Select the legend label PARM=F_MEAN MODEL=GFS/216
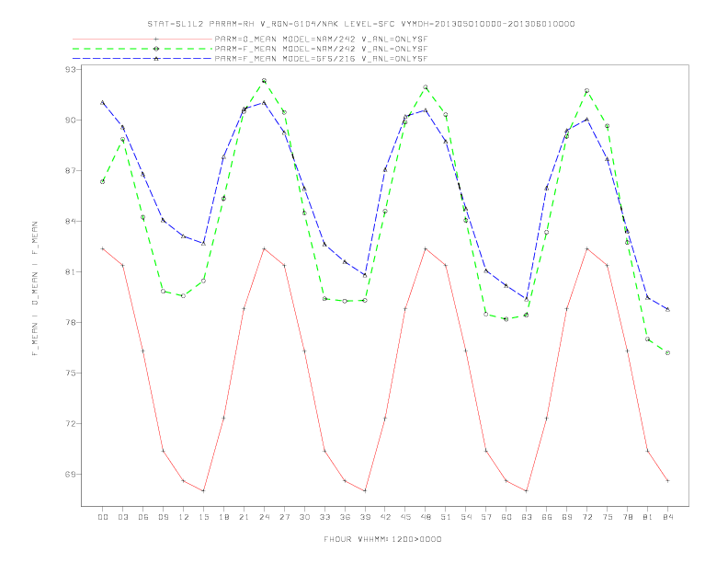This screenshot has width=728, height=563. [321, 59]
